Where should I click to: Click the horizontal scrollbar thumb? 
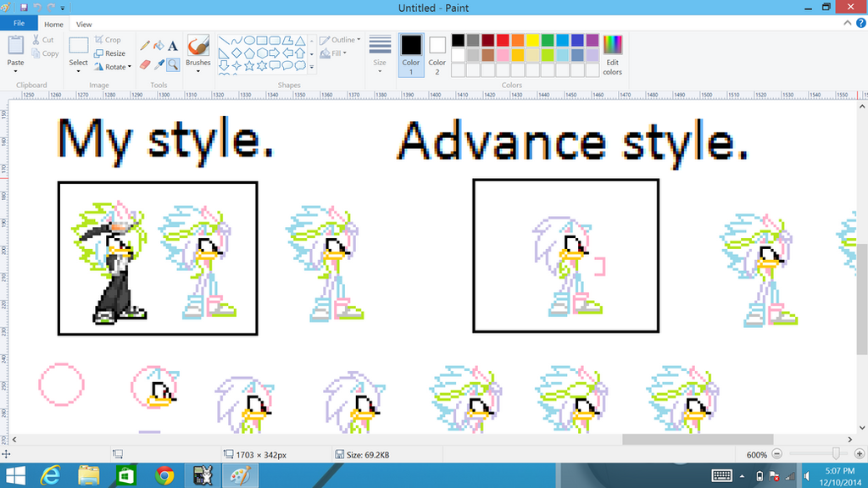[698, 440]
